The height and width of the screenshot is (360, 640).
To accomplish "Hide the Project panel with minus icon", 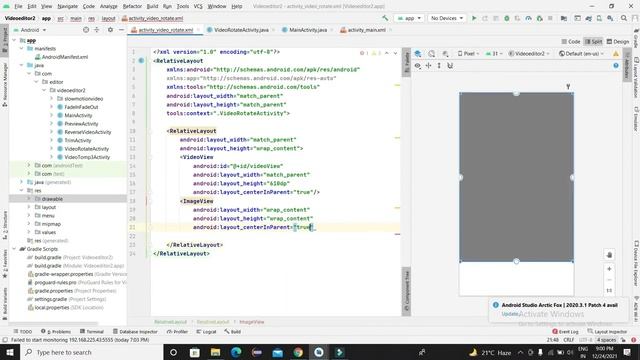I will [121, 30].
